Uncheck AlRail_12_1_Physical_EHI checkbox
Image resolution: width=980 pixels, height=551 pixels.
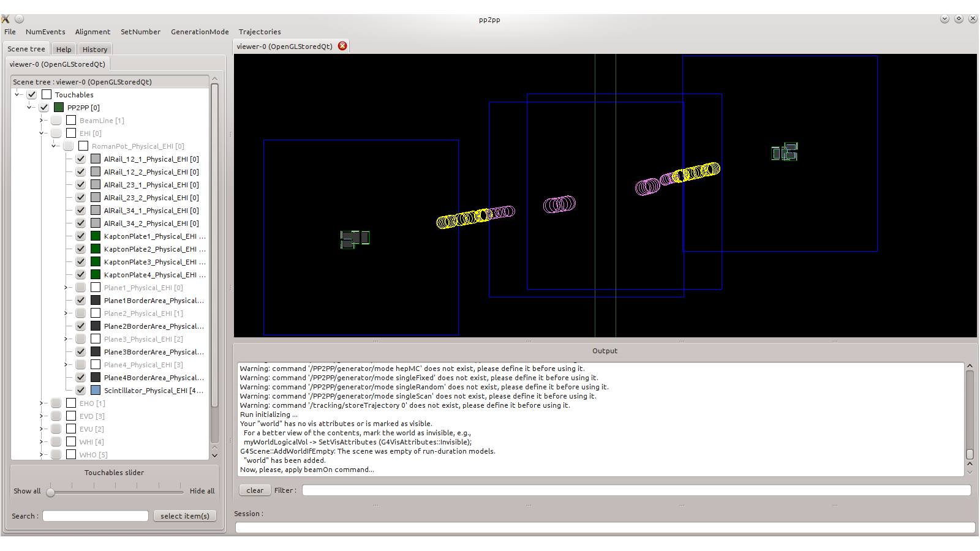click(81, 159)
